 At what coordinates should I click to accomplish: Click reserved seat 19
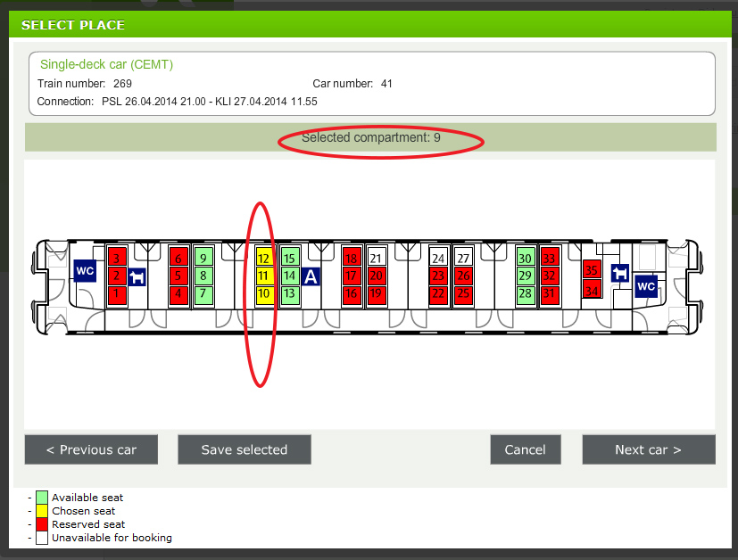(376, 294)
